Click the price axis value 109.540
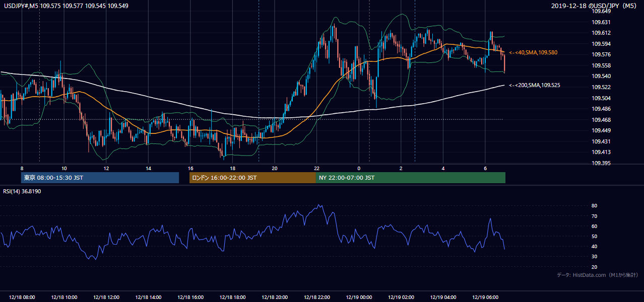This screenshot has width=644, height=302. (601, 76)
